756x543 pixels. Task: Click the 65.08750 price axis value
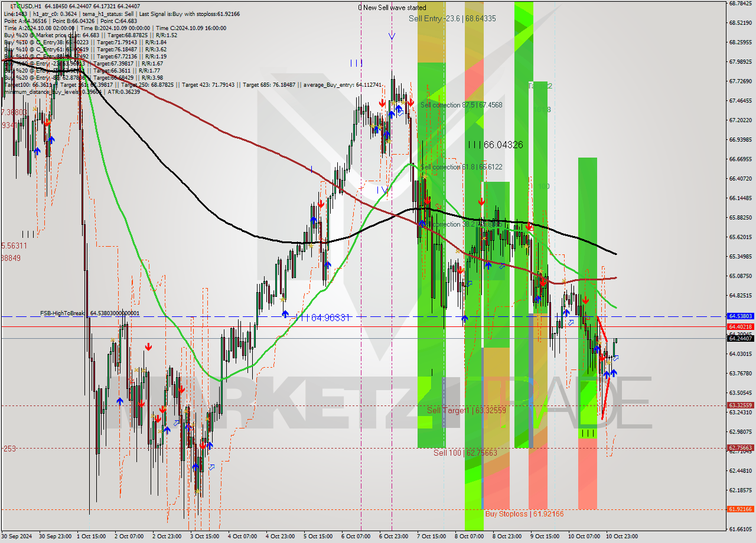(x=740, y=276)
